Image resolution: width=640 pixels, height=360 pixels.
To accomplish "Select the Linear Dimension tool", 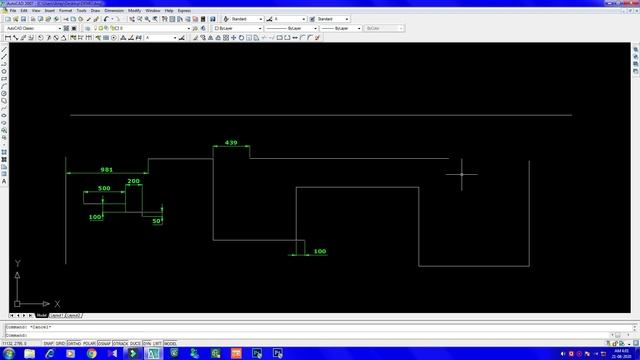I will point(8,38).
